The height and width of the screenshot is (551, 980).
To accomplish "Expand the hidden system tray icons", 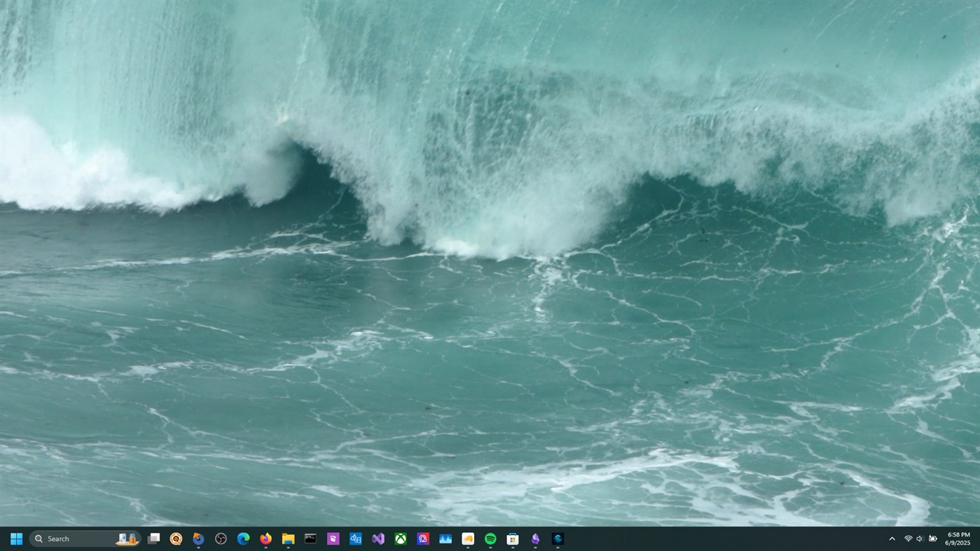I will click(x=892, y=538).
